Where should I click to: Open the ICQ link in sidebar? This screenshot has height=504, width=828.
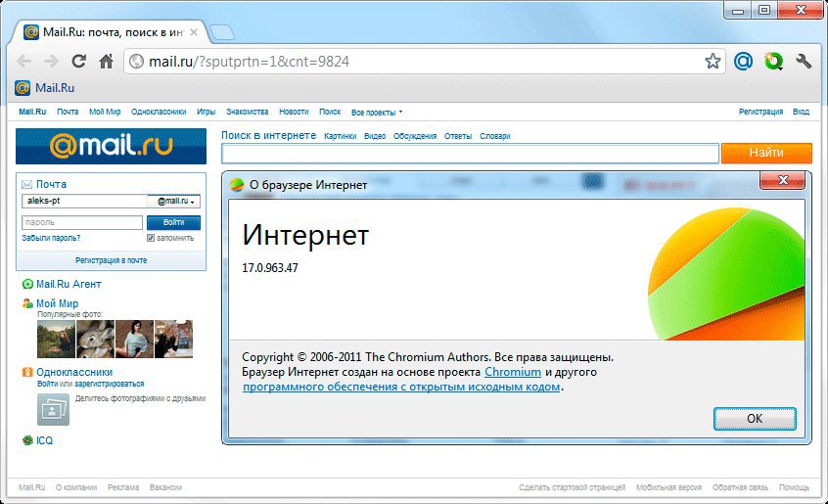(x=44, y=440)
